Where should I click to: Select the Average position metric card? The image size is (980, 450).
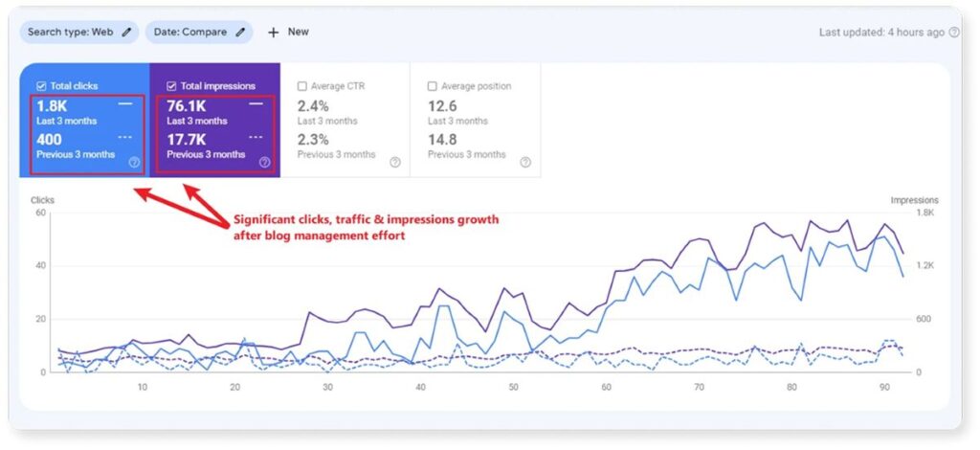475,121
